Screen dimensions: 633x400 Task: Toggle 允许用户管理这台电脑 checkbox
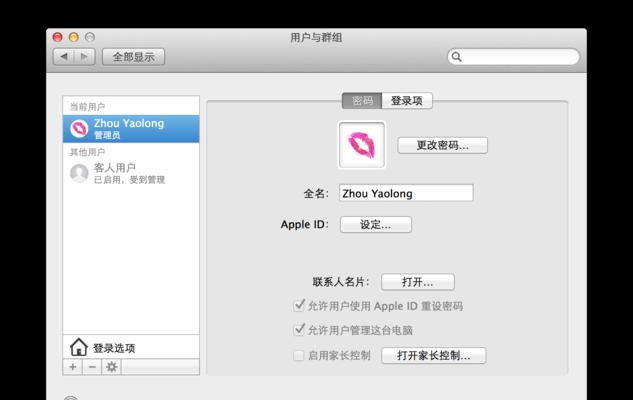point(299,330)
